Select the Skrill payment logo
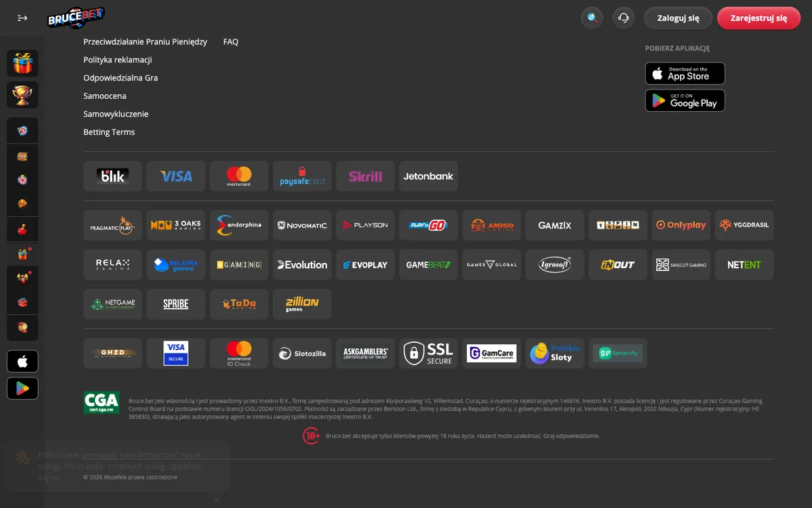The width and height of the screenshot is (812, 508). tap(365, 176)
